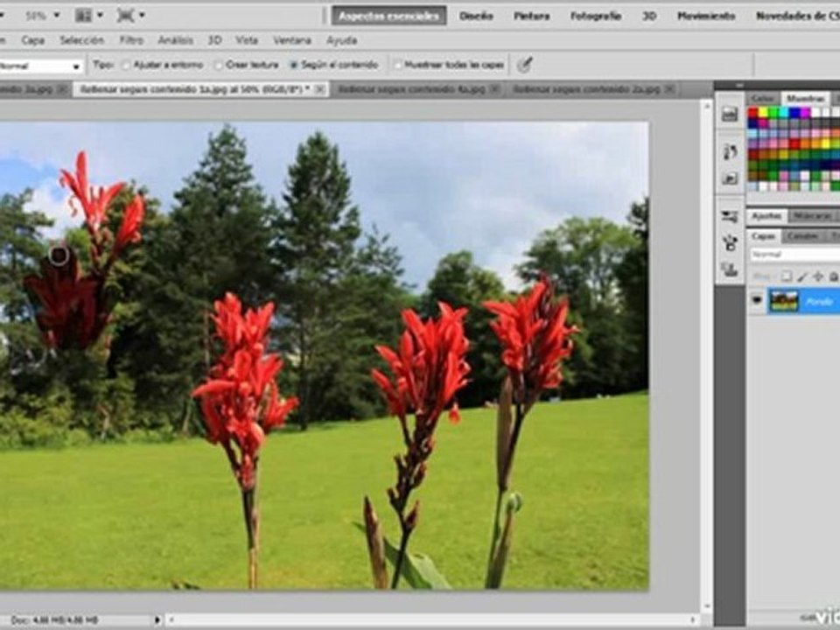This screenshot has height=630, width=840.
Task: Switch to Pintura workspace
Action: pyautogui.click(x=532, y=16)
